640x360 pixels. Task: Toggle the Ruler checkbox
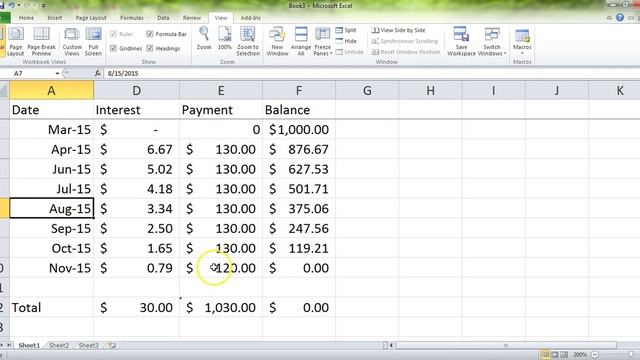coord(113,34)
